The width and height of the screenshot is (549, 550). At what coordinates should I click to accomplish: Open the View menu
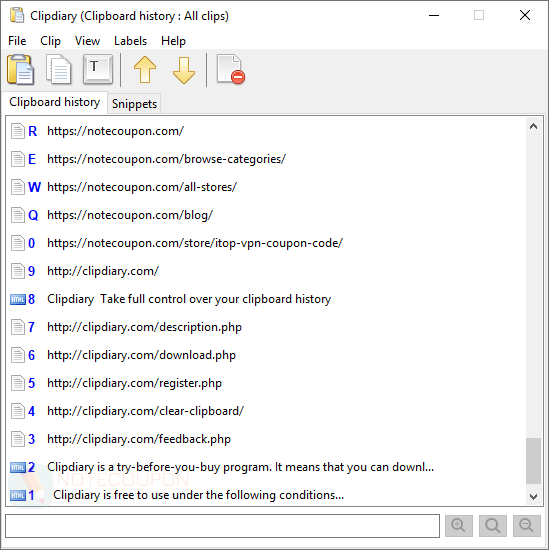[87, 41]
